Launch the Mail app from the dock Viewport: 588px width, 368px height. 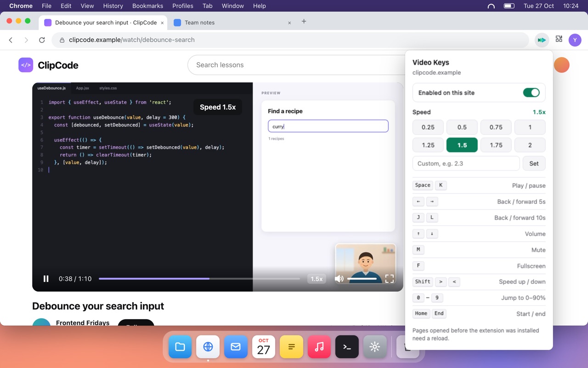tap(236, 347)
